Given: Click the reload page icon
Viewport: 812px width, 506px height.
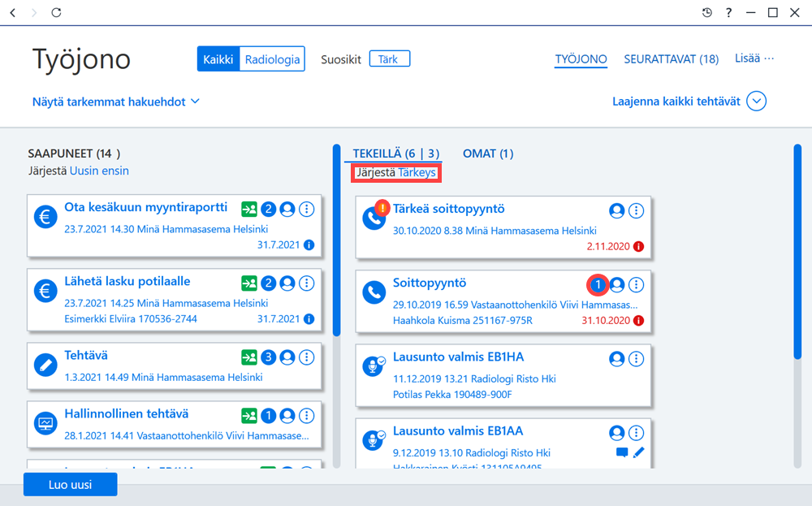Looking at the screenshot, I should tap(57, 12).
